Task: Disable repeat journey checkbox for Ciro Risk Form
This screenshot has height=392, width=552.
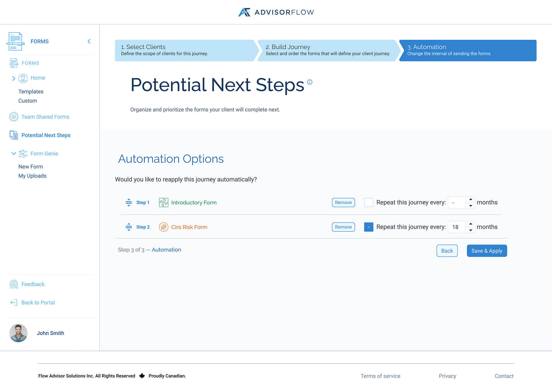Action: click(368, 227)
